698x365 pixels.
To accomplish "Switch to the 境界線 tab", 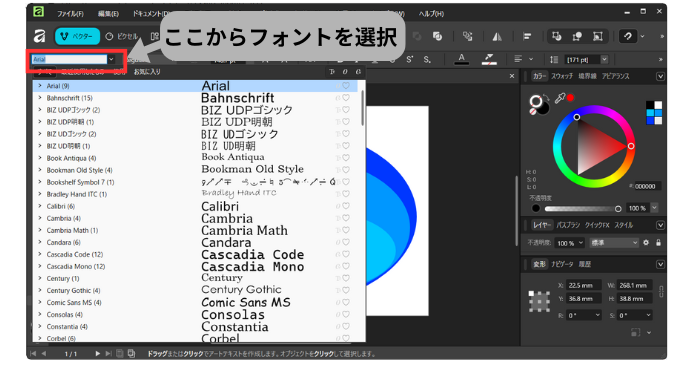I will [x=588, y=76].
